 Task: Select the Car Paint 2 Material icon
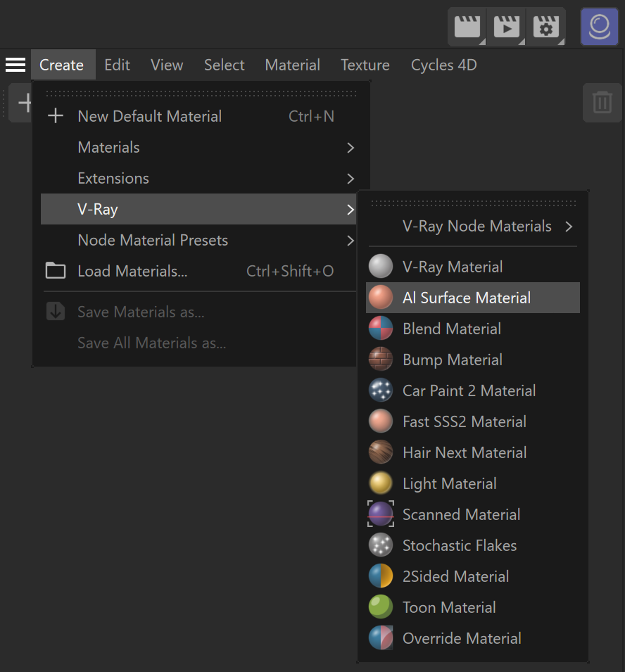pos(381,391)
